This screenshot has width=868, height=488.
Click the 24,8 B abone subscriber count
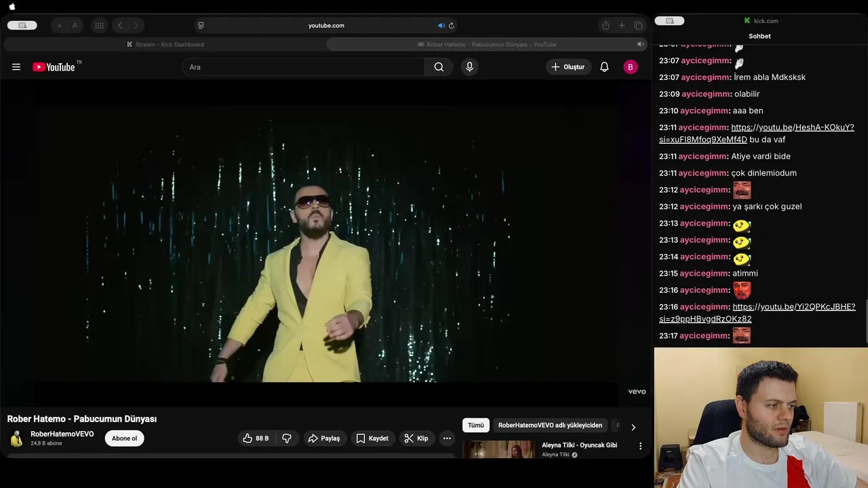(46, 443)
